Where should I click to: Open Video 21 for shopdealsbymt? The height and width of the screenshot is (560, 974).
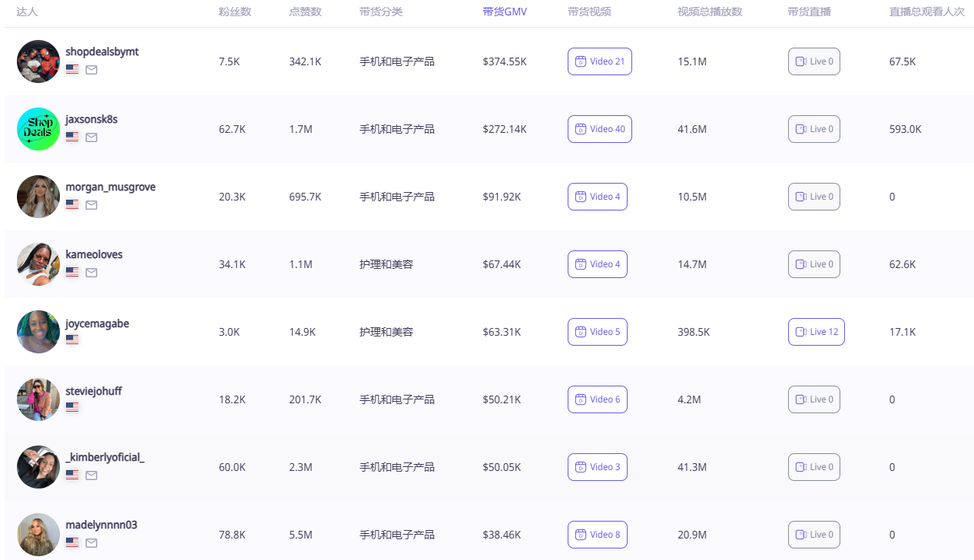[x=599, y=61]
